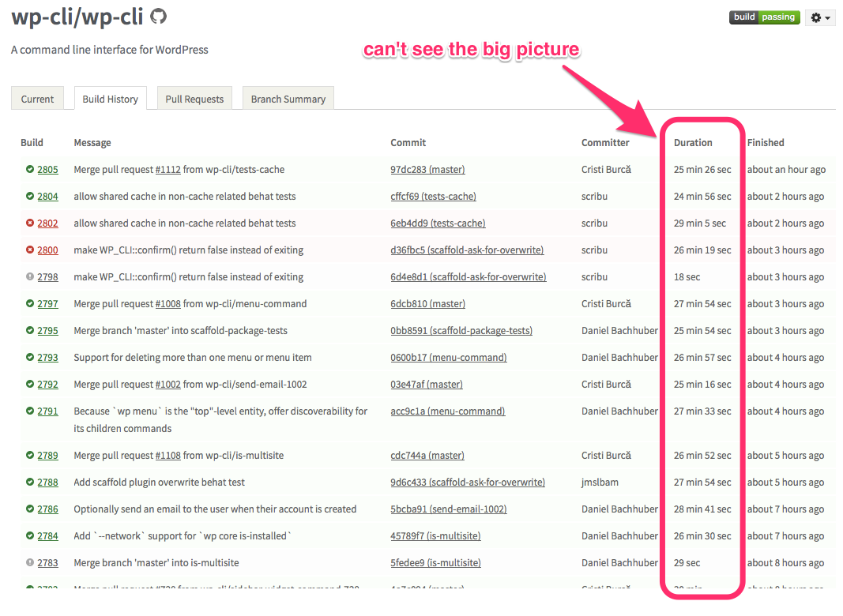Open the GitHub icon next to wp-cli/wp-cli
The width and height of the screenshot is (843, 616).
[x=159, y=17]
